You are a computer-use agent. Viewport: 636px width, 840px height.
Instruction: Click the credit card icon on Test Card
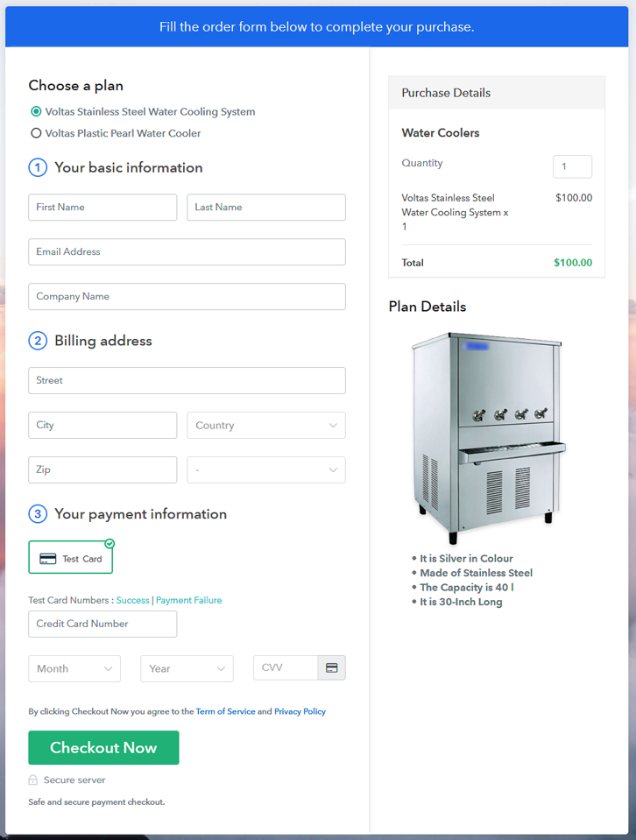coord(47,559)
